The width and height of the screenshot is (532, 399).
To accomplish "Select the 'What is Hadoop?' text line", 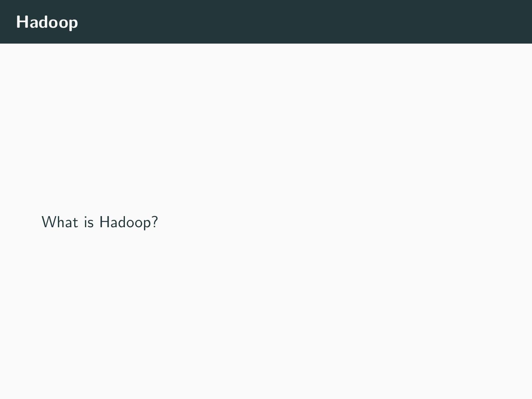I will tap(100, 222).
